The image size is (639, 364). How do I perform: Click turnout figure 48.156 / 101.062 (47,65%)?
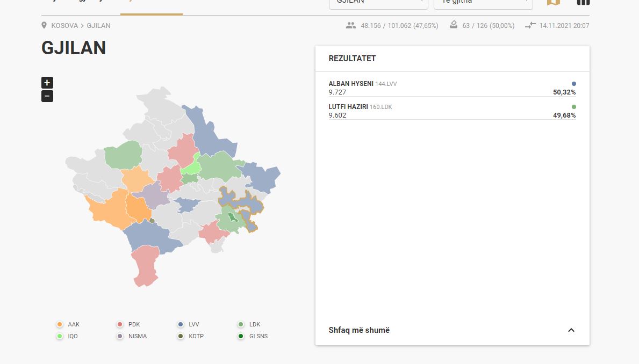pyautogui.click(x=399, y=26)
